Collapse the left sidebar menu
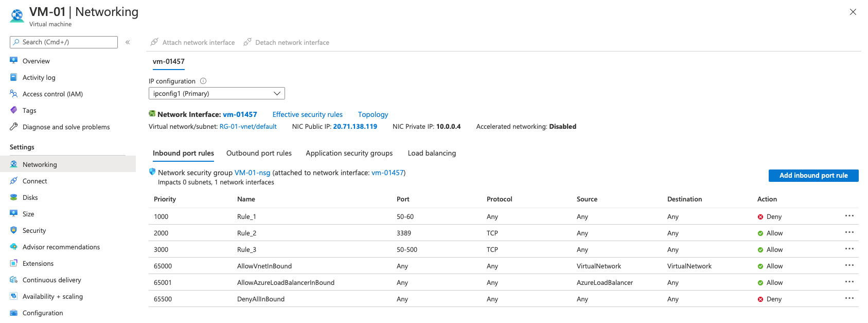Screen dimensions: 868x323 [128, 42]
